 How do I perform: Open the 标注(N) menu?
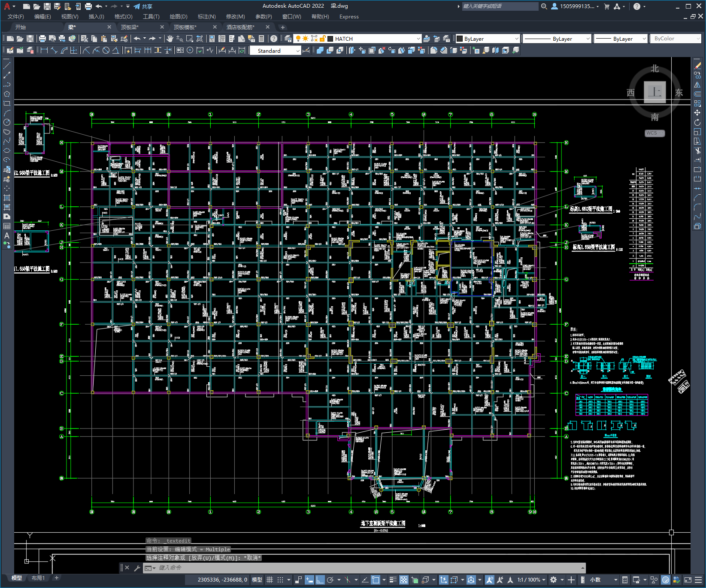pyautogui.click(x=206, y=17)
